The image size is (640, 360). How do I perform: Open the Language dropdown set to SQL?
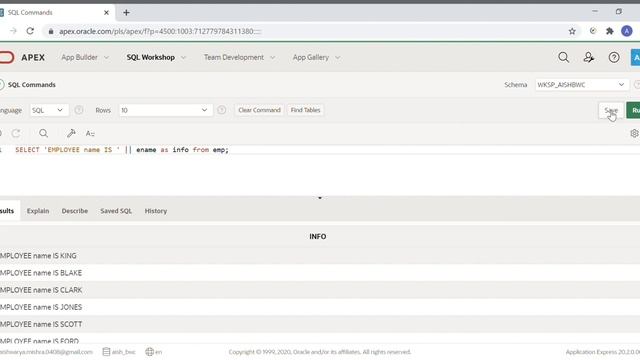point(48,110)
